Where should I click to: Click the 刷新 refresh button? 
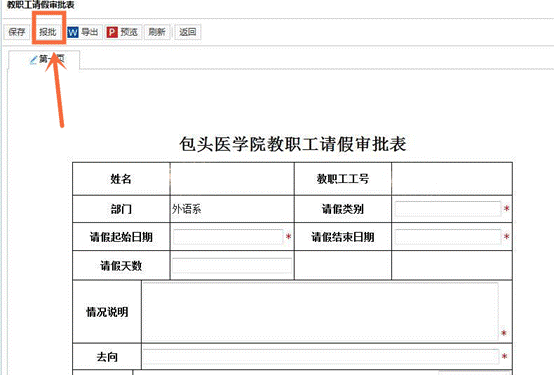pos(157,32)
